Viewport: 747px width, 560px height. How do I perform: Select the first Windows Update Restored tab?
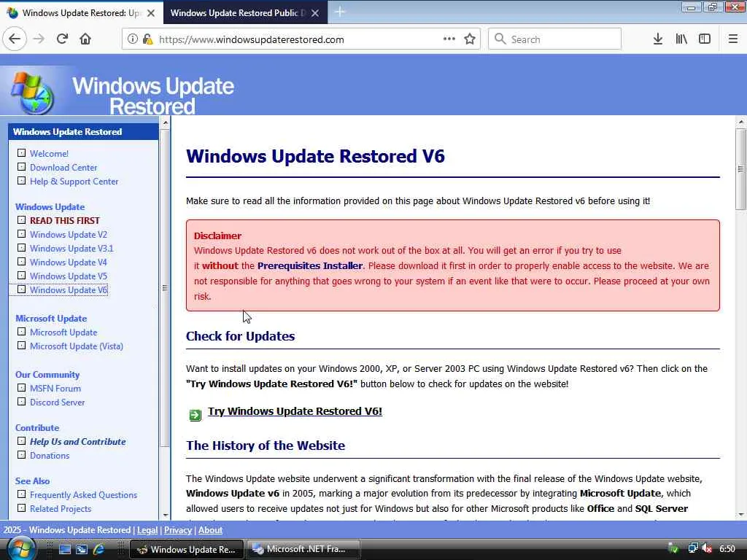[82, 12]
